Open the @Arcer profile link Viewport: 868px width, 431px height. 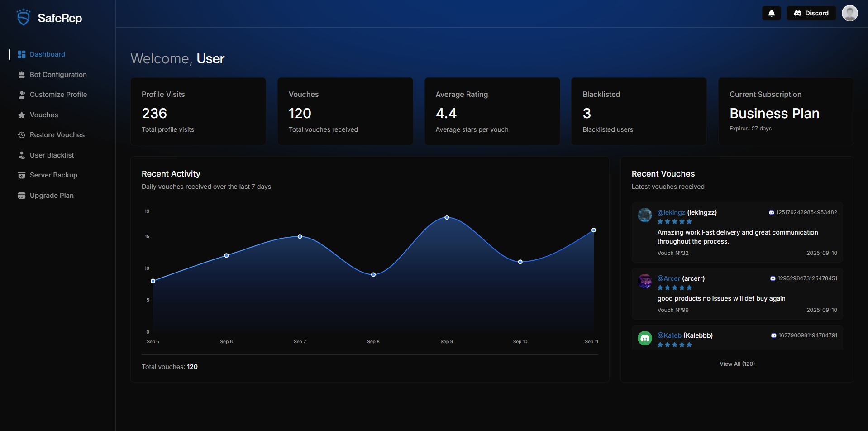click(x=669, y=278)
